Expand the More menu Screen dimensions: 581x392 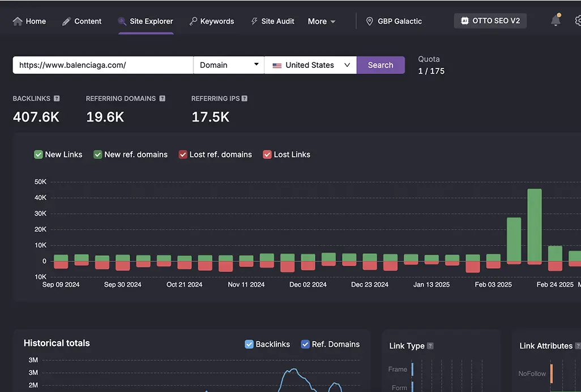tap(322, 21)
